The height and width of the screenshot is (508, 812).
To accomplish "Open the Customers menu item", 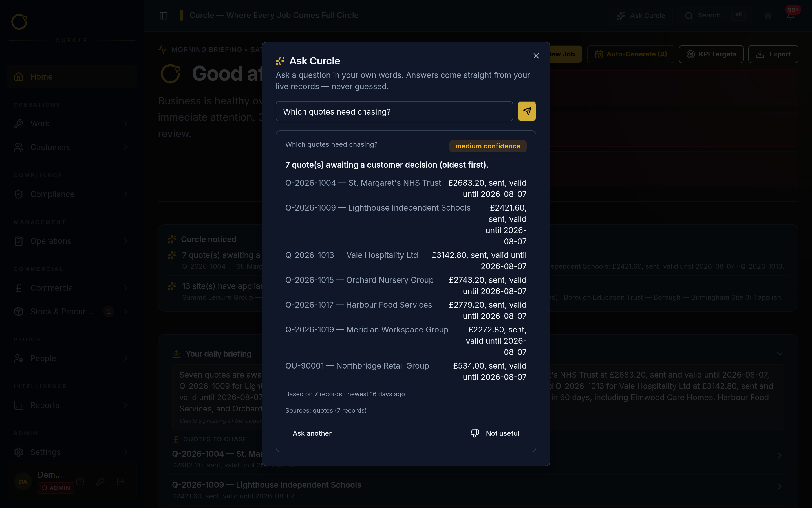I will pyautogui.click(x=71, y=147).
